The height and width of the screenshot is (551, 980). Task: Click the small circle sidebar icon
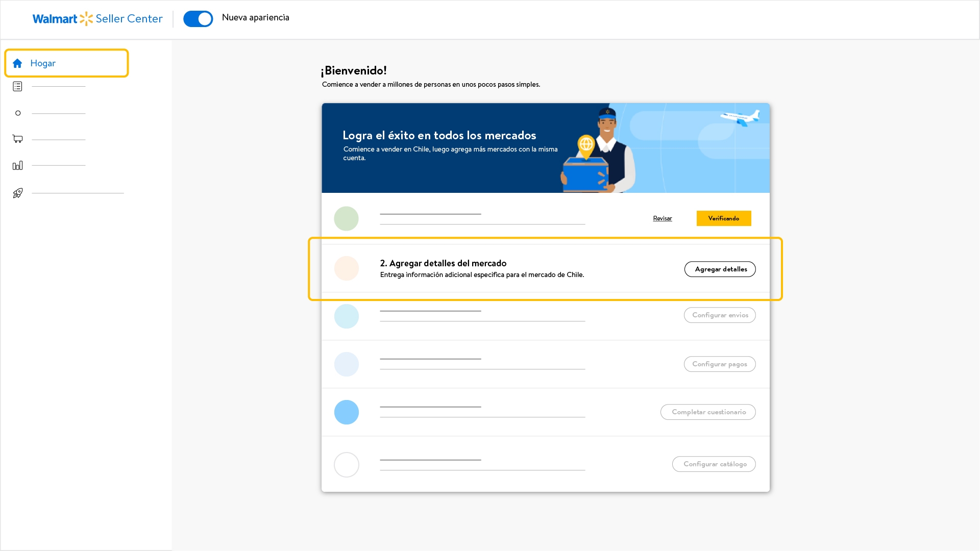coord(18,113)
